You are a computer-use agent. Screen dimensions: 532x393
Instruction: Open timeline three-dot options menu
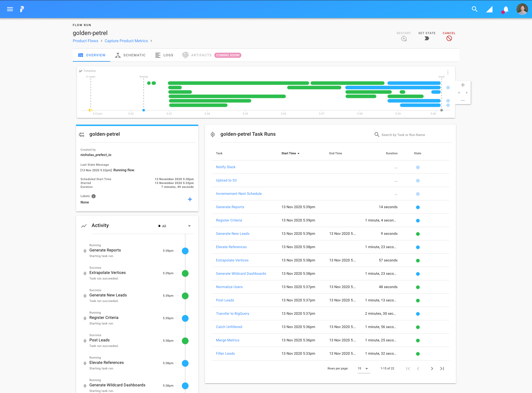pyautogui.click(x=448, y=72)
